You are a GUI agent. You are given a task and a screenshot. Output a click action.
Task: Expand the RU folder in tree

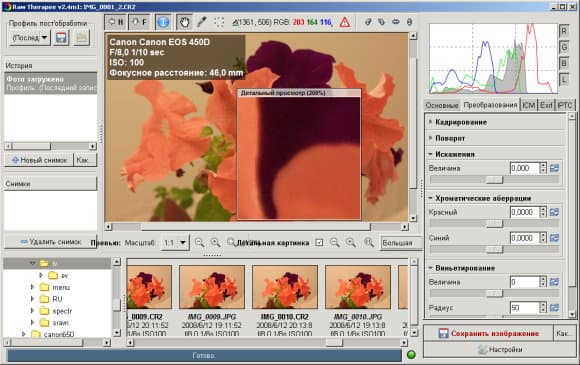(32, 298)
